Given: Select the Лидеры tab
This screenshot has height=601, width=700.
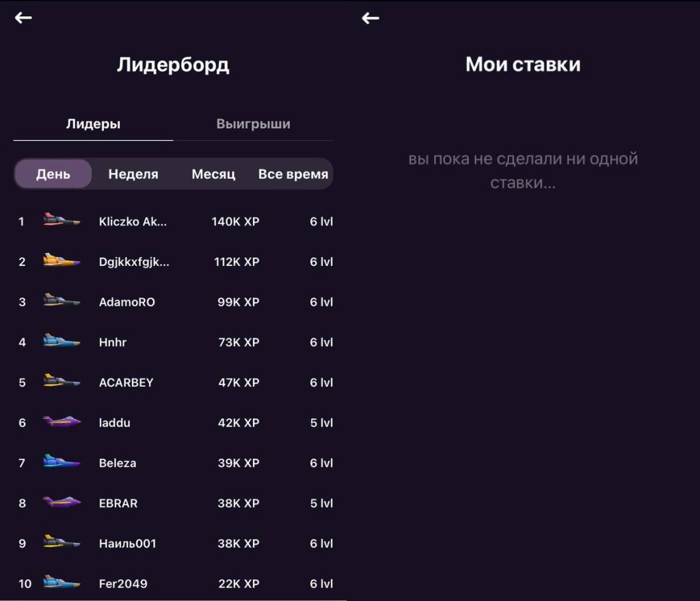Looking at the screenshot, I should click(x=93, y=124).
